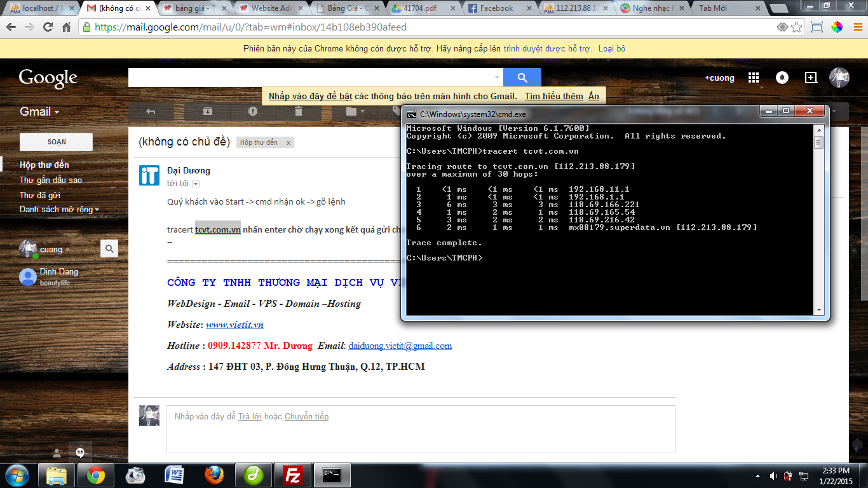Expand the Danh sách mở rộng list

pos(59,209)
